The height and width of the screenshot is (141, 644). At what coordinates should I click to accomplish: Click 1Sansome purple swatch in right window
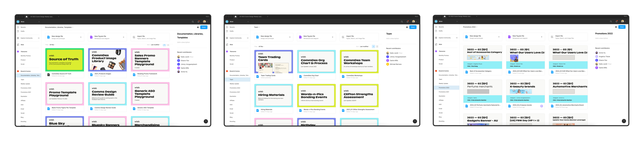[436, 51]
